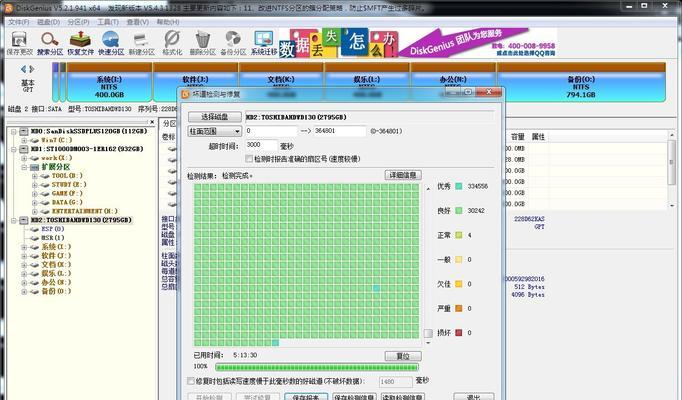Select the 文档 (K:) tree item
The image size is (682, 400).
coord(56,265)
